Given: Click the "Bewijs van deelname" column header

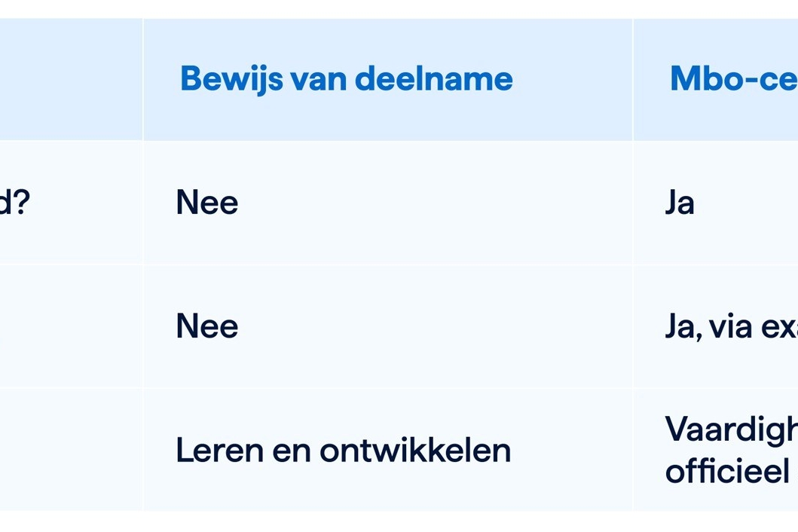Looking at the screenshot, I should click(346, 79).
